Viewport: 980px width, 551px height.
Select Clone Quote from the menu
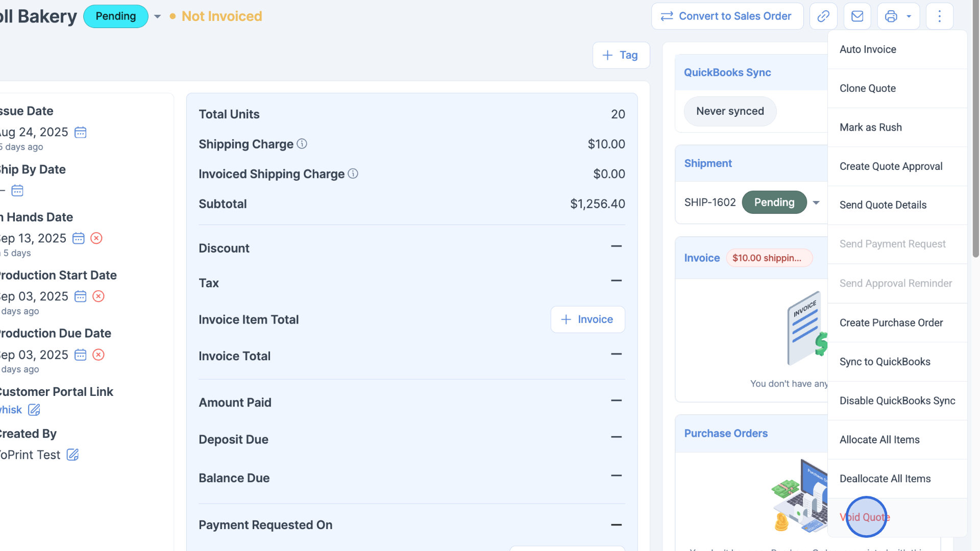tap(868, 88)
